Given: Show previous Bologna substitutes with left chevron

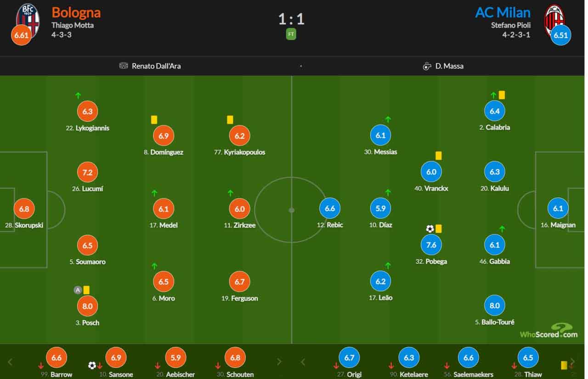Looking at the screenshot, I should click(10, 362).
